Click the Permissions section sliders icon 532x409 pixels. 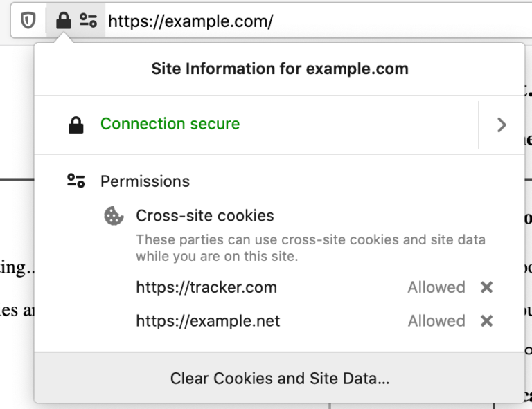point(76,181)
